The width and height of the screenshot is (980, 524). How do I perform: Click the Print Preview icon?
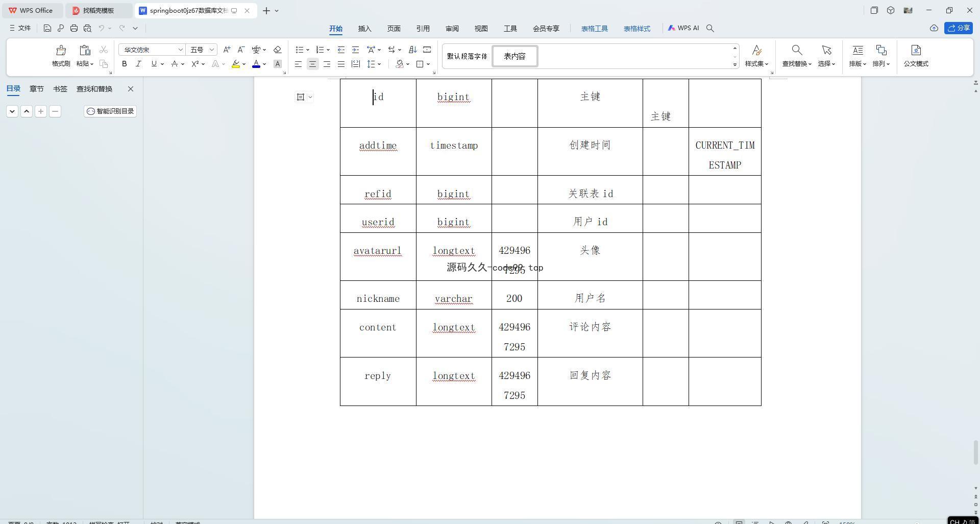87,28
